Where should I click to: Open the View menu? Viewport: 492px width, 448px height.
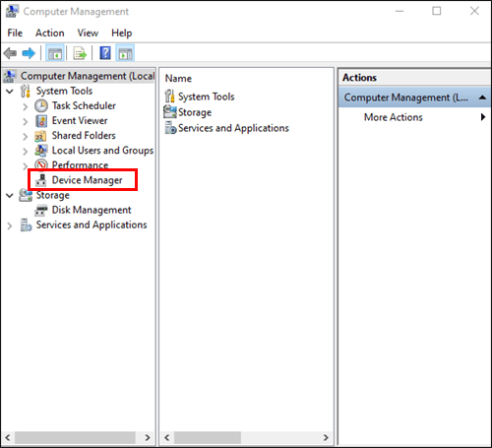tap(88, 32)
